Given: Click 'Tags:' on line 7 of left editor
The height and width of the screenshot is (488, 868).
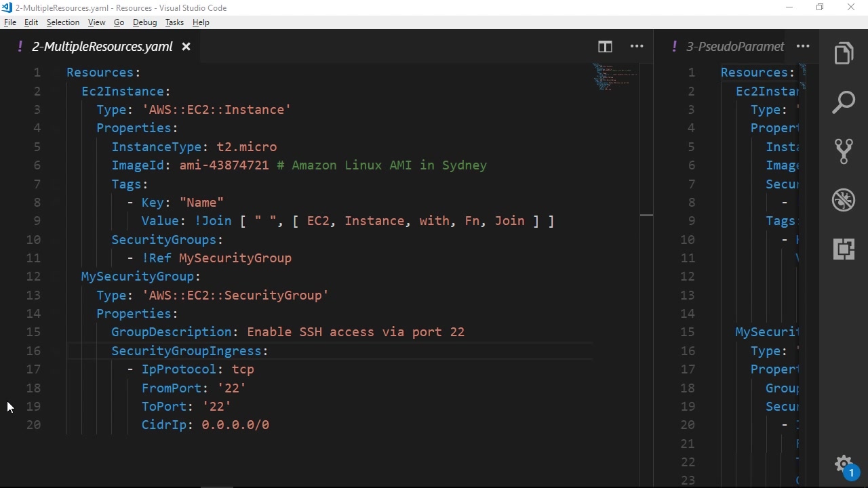Looking at the screenshot, I should coord(130,184).
